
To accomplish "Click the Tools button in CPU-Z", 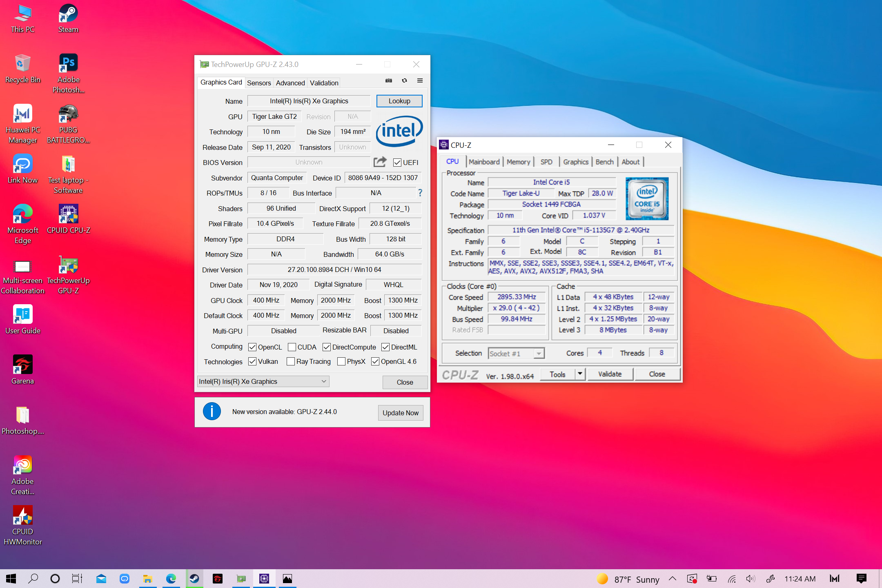I will [x=557, y=374].
